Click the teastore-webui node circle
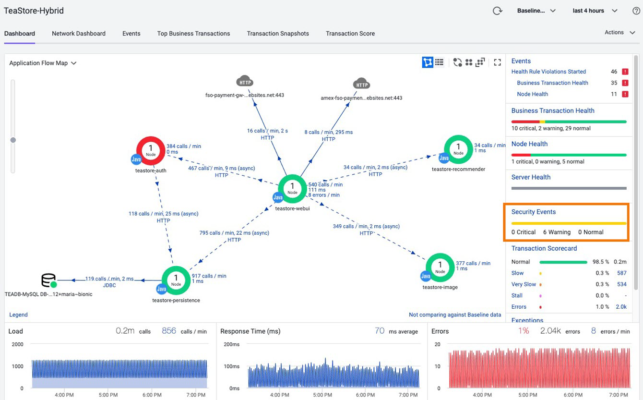Viewport: 643px width, 400px height. click(x=291, y=188)
